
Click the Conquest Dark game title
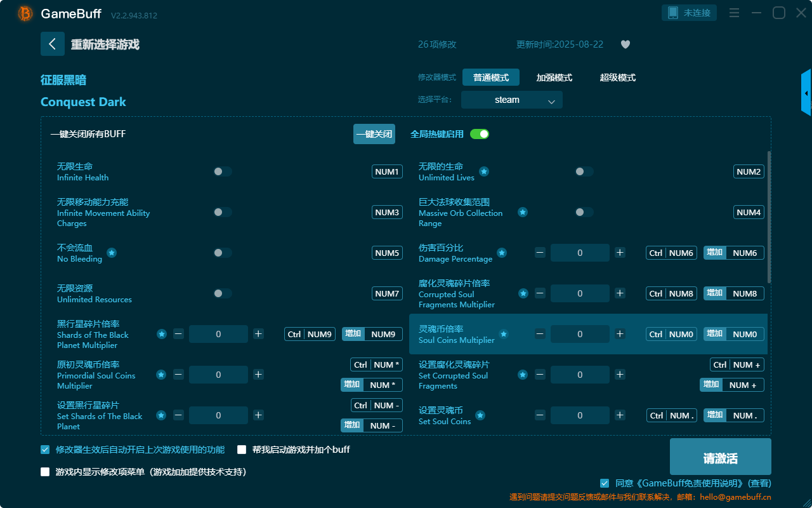[x=83, y=102]
